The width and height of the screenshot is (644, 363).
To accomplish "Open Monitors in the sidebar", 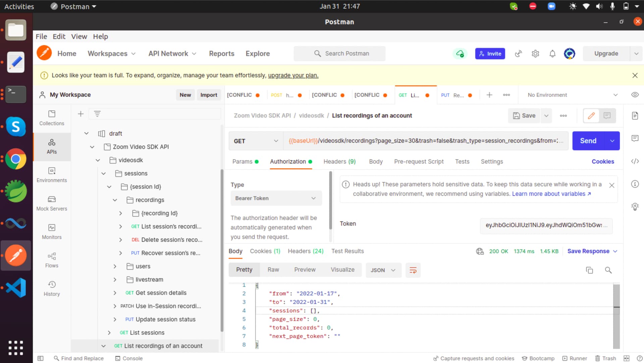I will click(x=52, y=232).
